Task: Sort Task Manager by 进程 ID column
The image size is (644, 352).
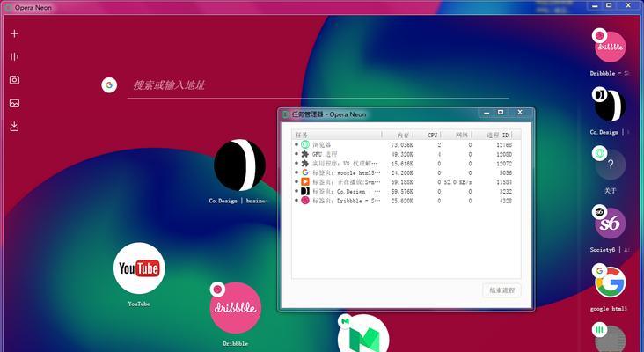Action: pyautogui.click(x=493, y=135)
